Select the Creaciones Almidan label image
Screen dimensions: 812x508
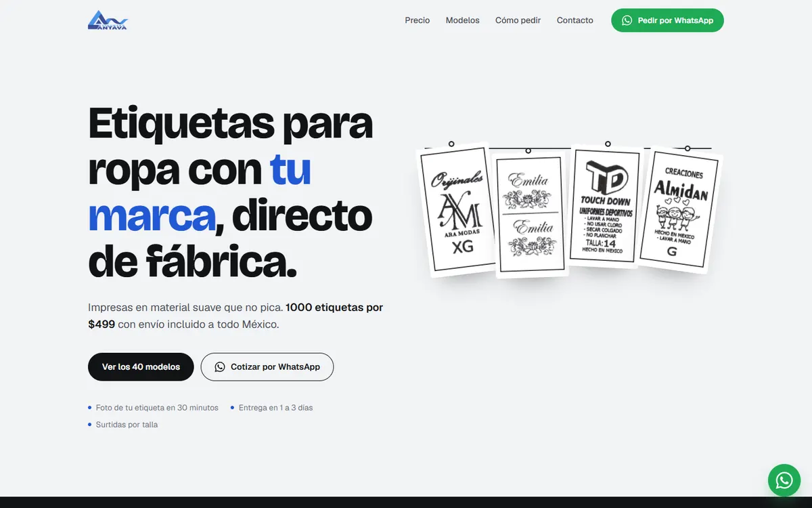coord(680,210)
